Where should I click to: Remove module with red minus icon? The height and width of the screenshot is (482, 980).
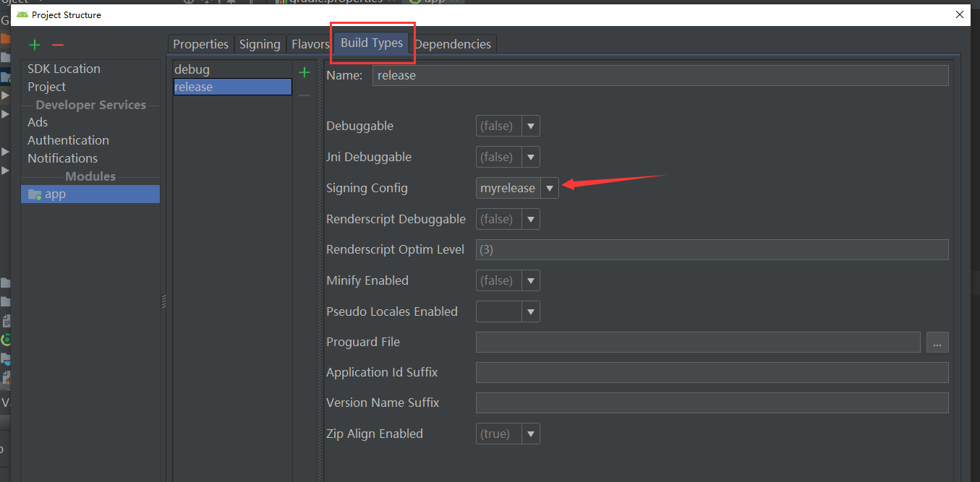(58, 45)
